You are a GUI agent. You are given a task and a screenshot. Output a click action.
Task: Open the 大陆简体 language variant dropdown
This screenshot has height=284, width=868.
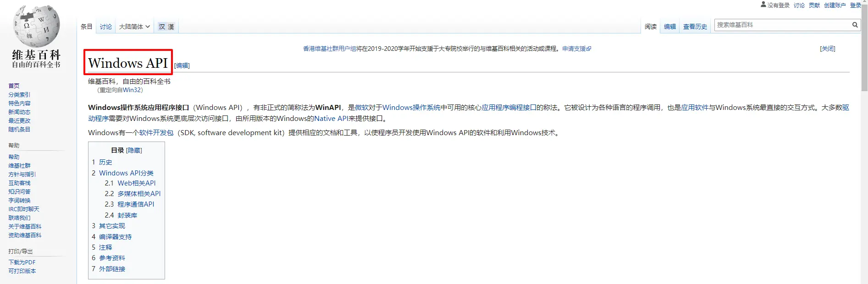coord(134,27)
